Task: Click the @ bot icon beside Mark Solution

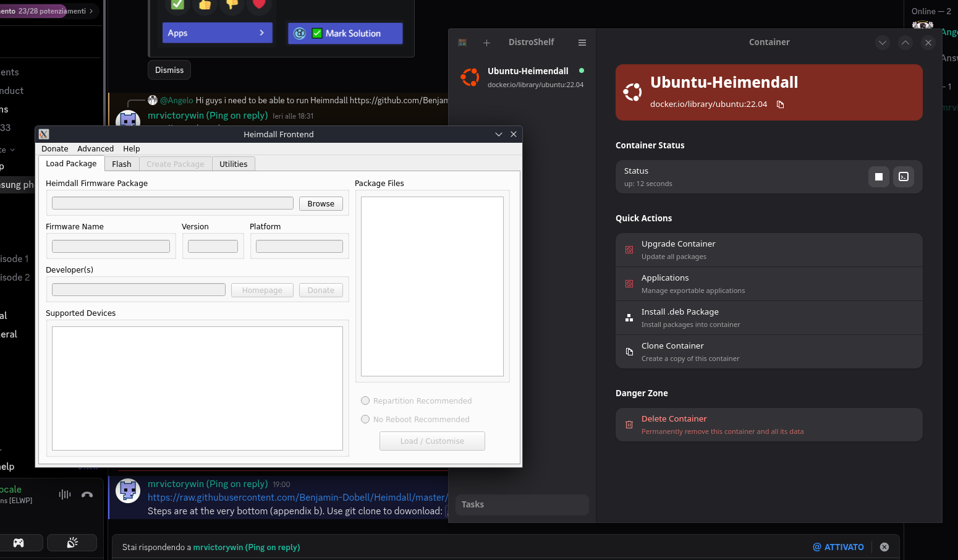Action: pos(300,33)
